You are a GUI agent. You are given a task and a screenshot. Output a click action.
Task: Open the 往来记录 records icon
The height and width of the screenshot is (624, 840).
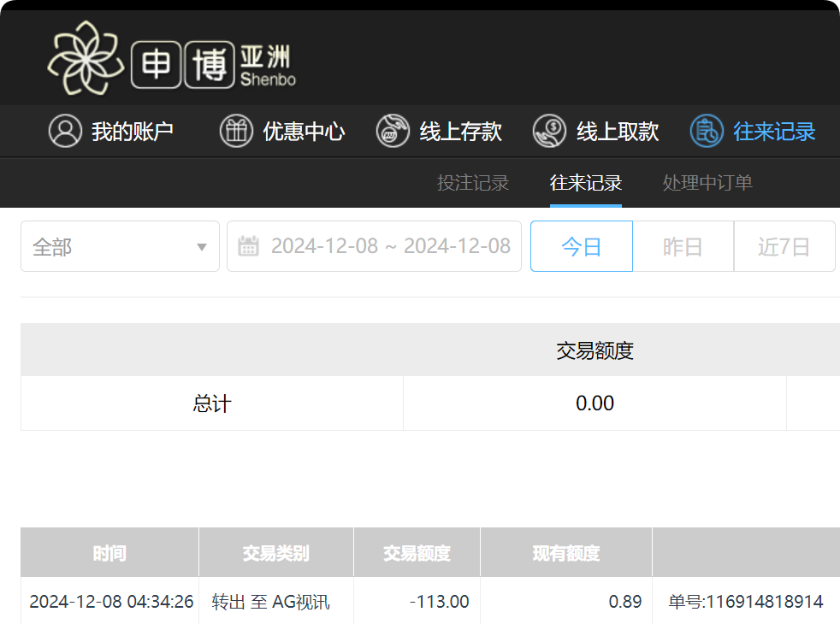[705, 131]
